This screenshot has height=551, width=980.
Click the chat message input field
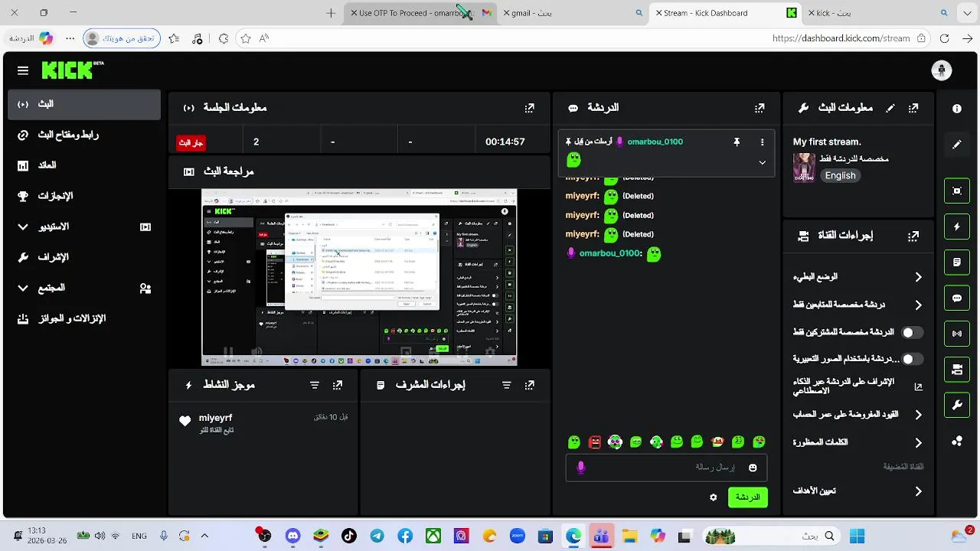click(x=666, y=468)
